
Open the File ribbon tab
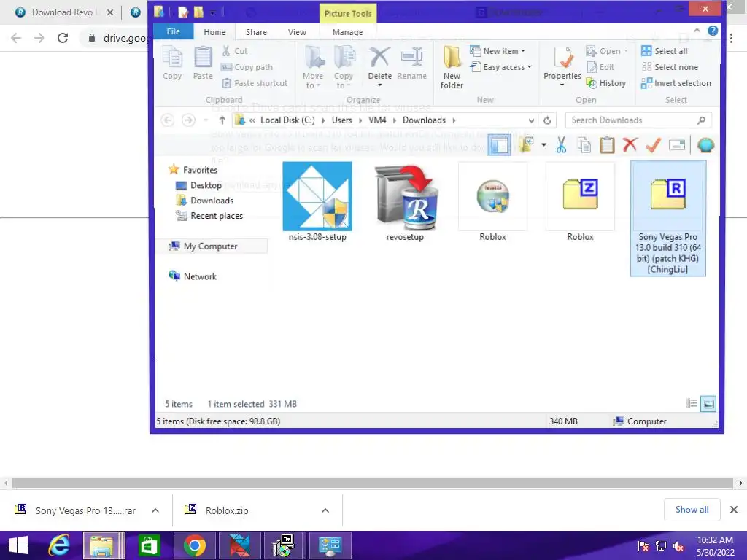point(174,31)
